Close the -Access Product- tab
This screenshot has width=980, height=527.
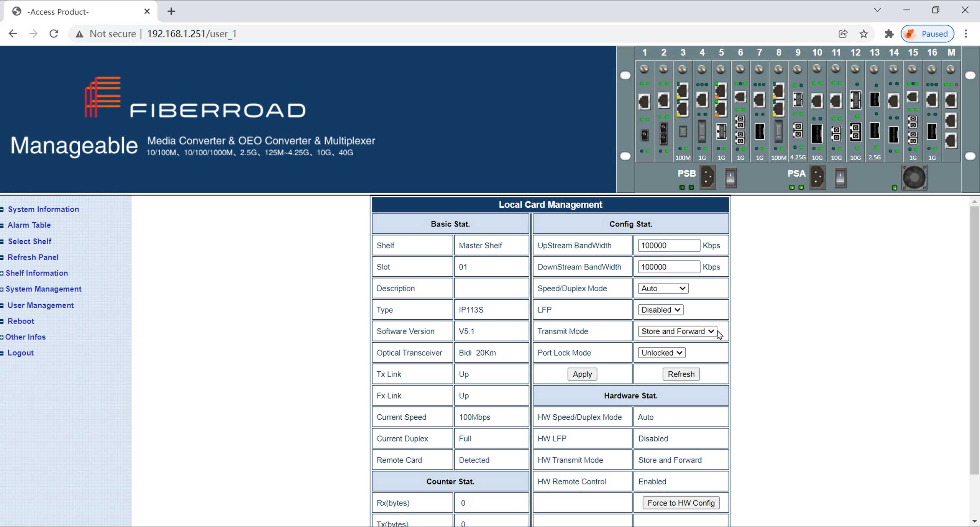[147, 11]
